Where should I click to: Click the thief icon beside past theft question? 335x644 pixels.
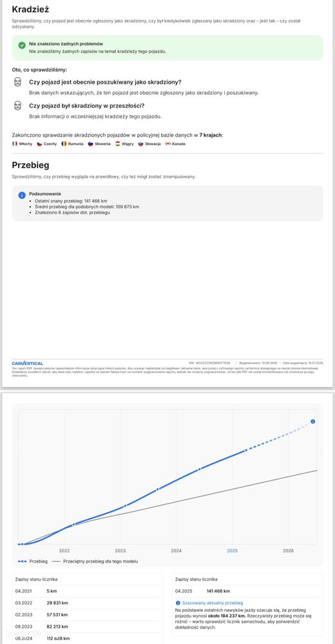[17, 106]
